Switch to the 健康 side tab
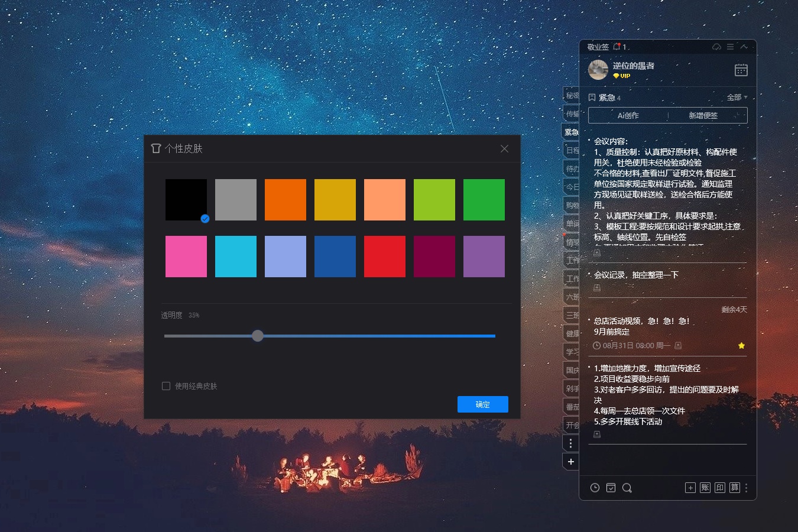Image resolution: width=798 pixels, height=532 pixels. (x=571, y=333)
